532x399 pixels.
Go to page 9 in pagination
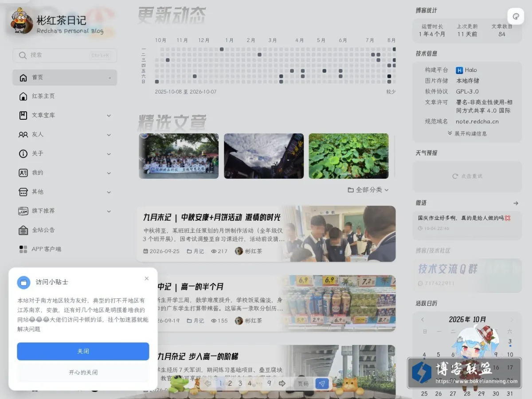(269, 383)
